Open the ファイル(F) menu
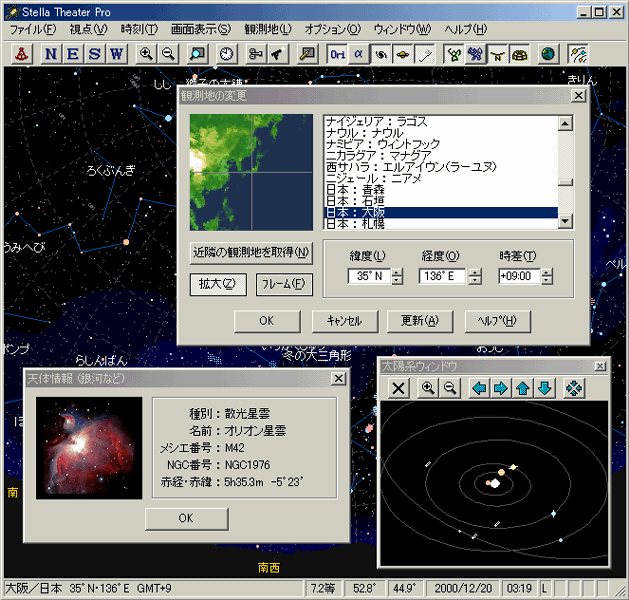The width and height of the screenshot is (629, 600). (x=33, y=29)
